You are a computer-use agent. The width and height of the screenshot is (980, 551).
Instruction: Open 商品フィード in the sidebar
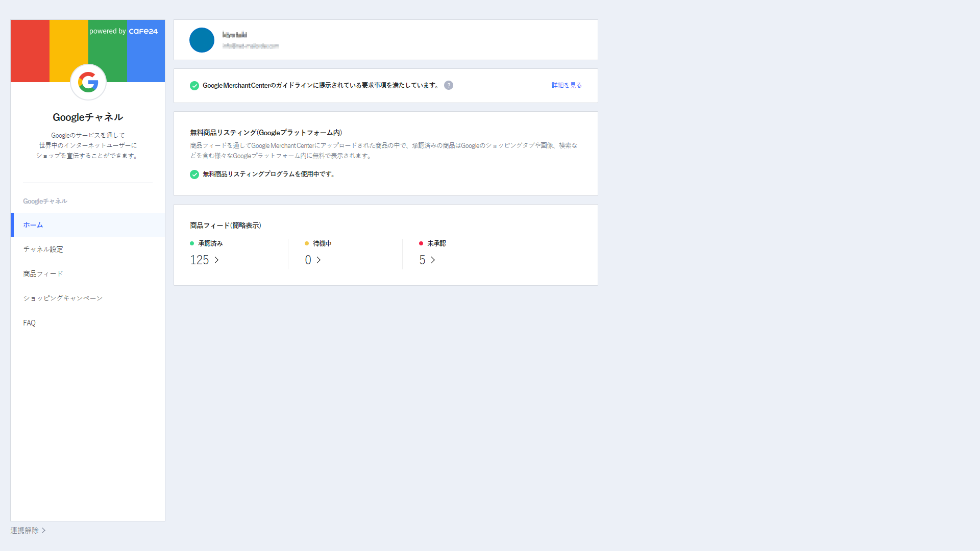click(x=88, y=274)
